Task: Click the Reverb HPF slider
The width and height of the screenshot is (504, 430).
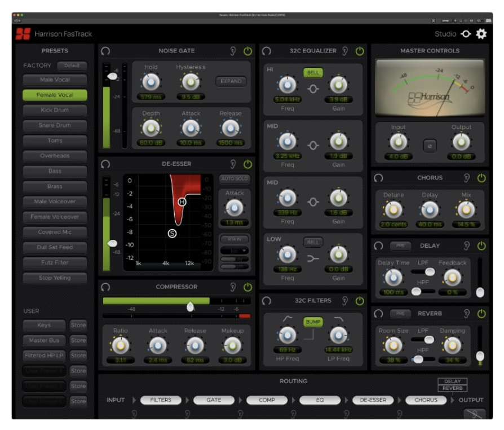Action: point(423,359)
